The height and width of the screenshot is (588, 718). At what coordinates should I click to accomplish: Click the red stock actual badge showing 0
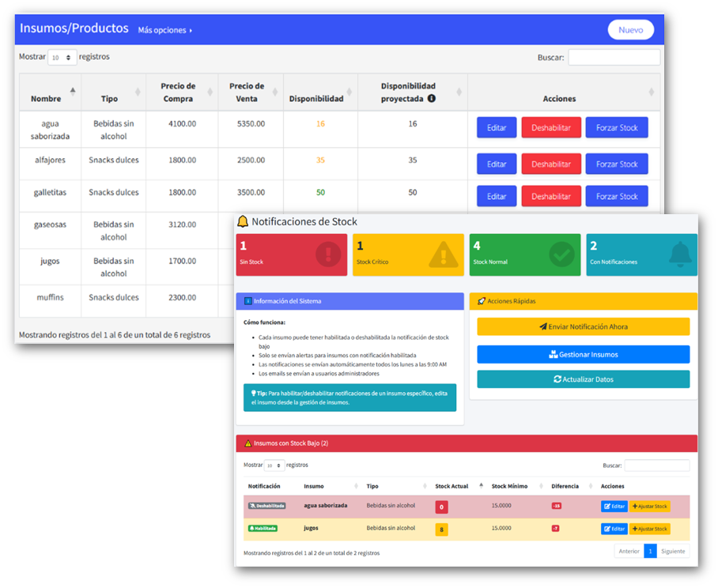click(x=441, y=507)
